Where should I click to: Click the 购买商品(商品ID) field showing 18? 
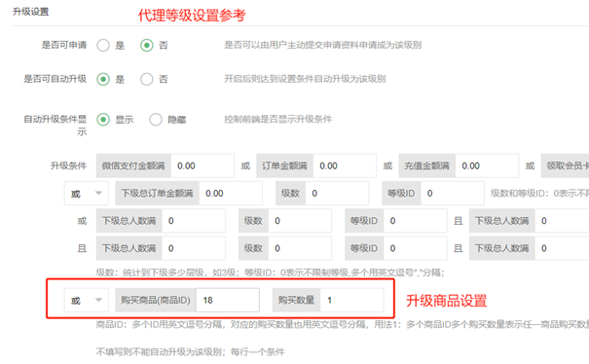(228, 300)
